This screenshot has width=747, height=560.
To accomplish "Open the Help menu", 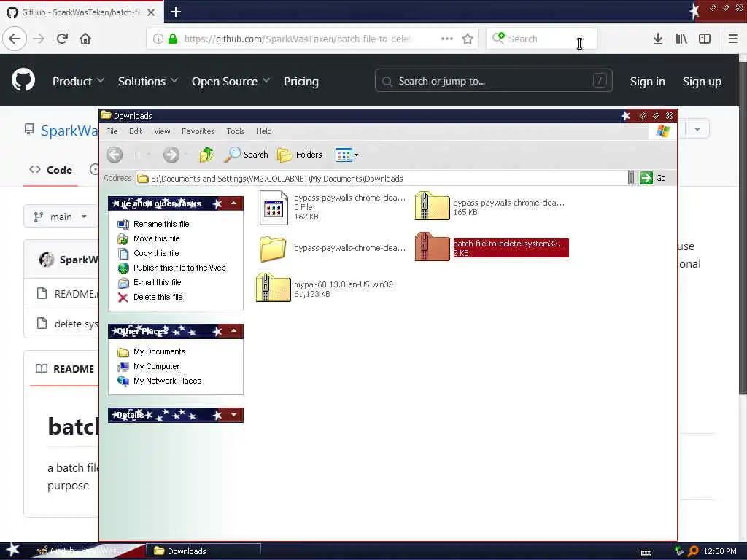I will (x=263, y=131).
